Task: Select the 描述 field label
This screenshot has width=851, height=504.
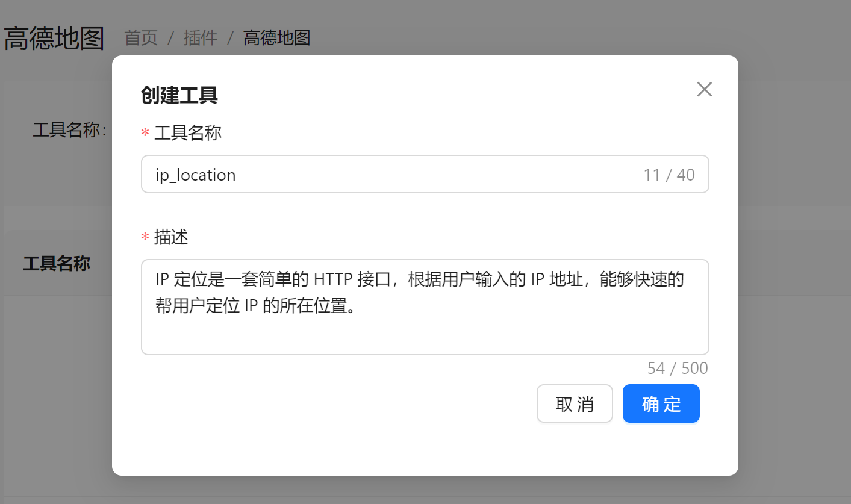Action: [171, 237]
